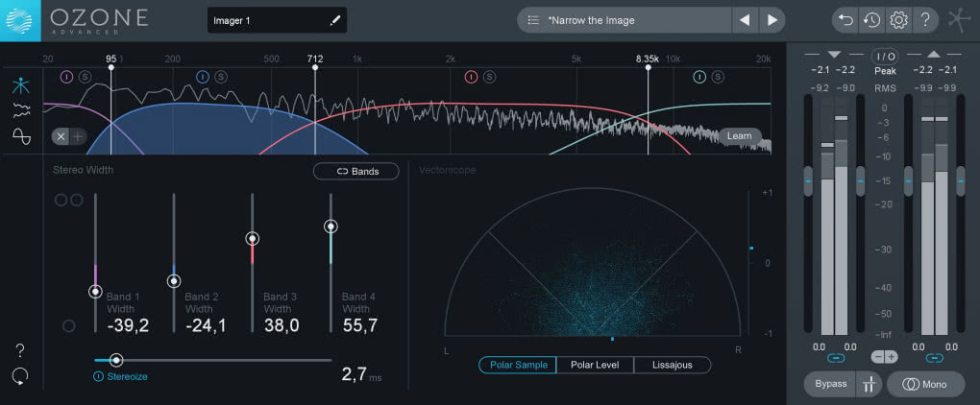This screenshot has width=980, height=405.
Task: Open the bypass options fader icon
Action: pos(869,385)
